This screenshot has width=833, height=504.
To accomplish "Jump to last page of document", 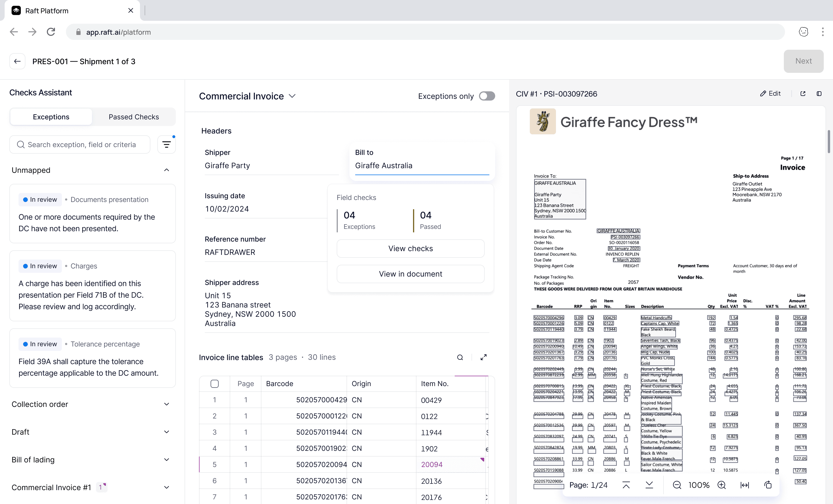I will click(649, 485).
